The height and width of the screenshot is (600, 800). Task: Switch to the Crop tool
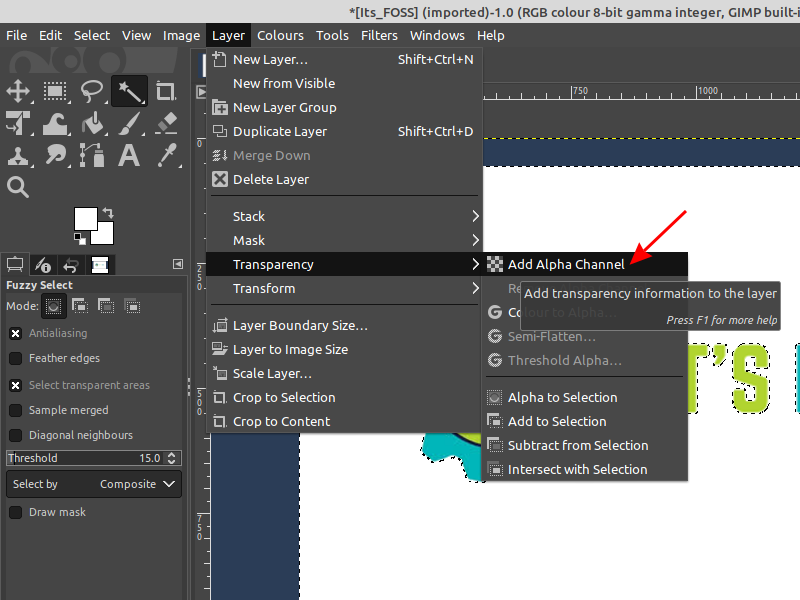[167, 91]
